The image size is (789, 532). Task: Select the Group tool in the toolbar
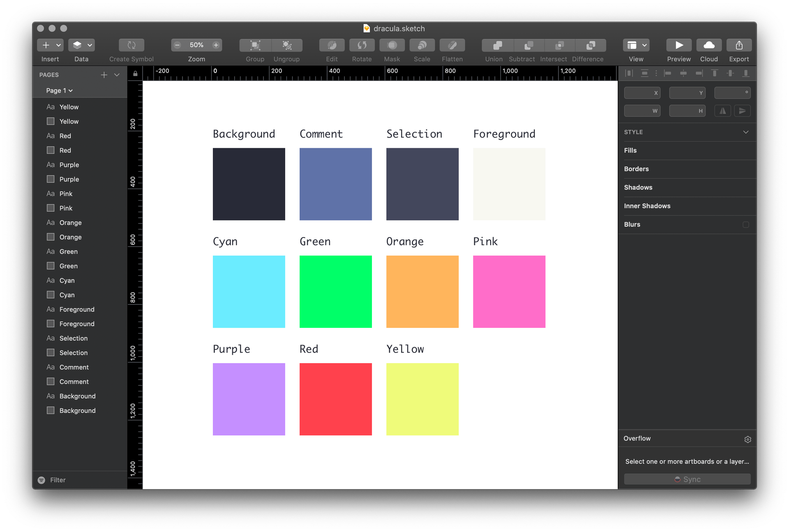coord(254,45)
